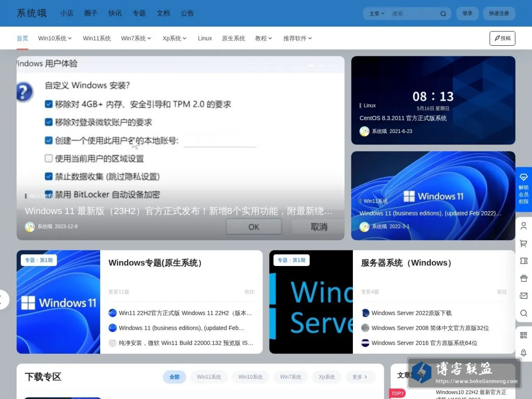
Task: Click Windows Server thumbnail on 服务器系统 card
Action: click(311, 302)
